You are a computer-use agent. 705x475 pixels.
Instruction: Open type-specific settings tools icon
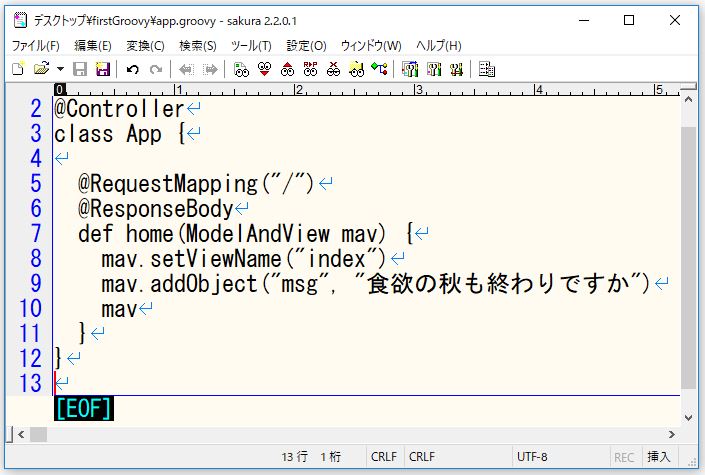pos(434,69)
